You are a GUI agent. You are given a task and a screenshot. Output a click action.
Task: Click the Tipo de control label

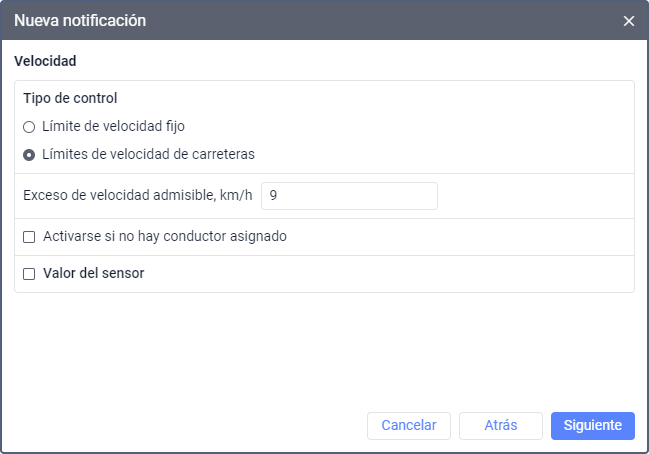(x=70, y=99)
